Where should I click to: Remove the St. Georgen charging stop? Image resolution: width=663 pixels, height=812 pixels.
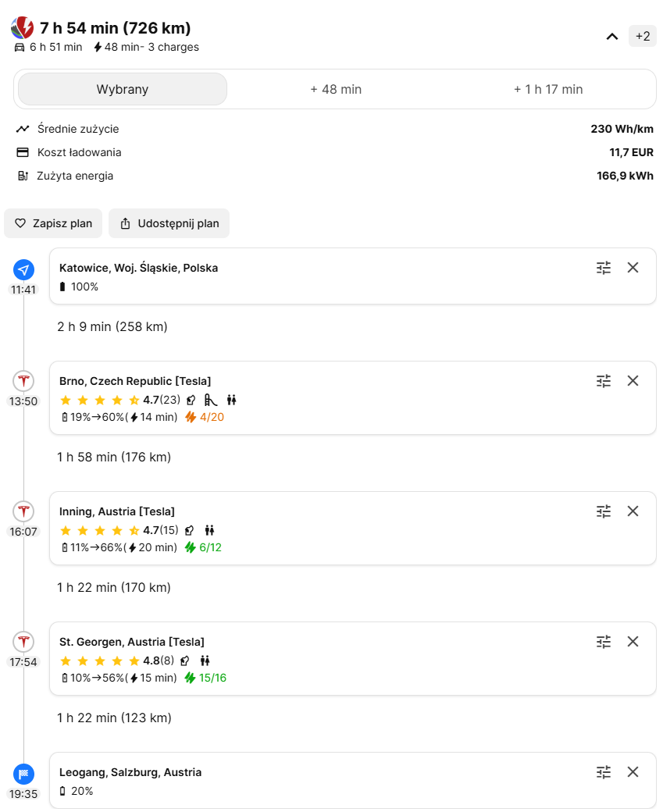[633, 642]
